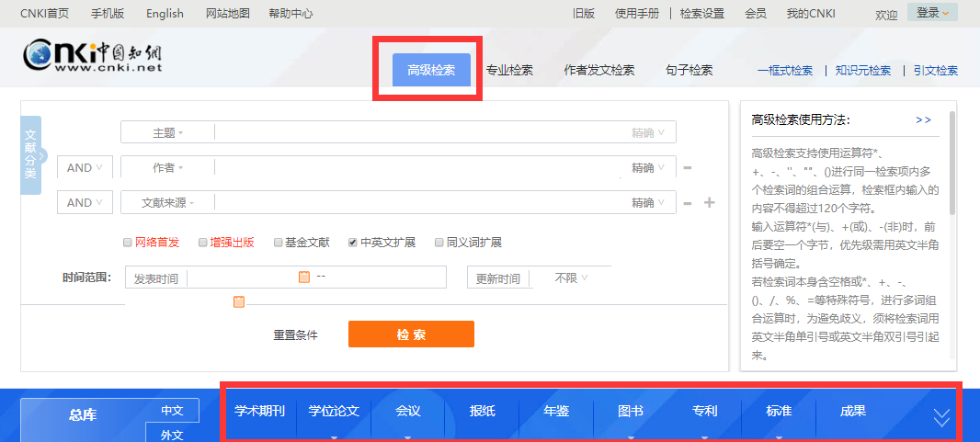The width and height of the screenshot is (980, 442).
Task: Open the 更新时间 不限 dropdown
Action: 571,278
